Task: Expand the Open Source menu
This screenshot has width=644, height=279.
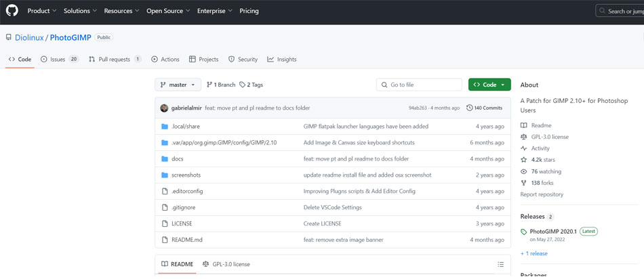Action: (x=168, y=11)
